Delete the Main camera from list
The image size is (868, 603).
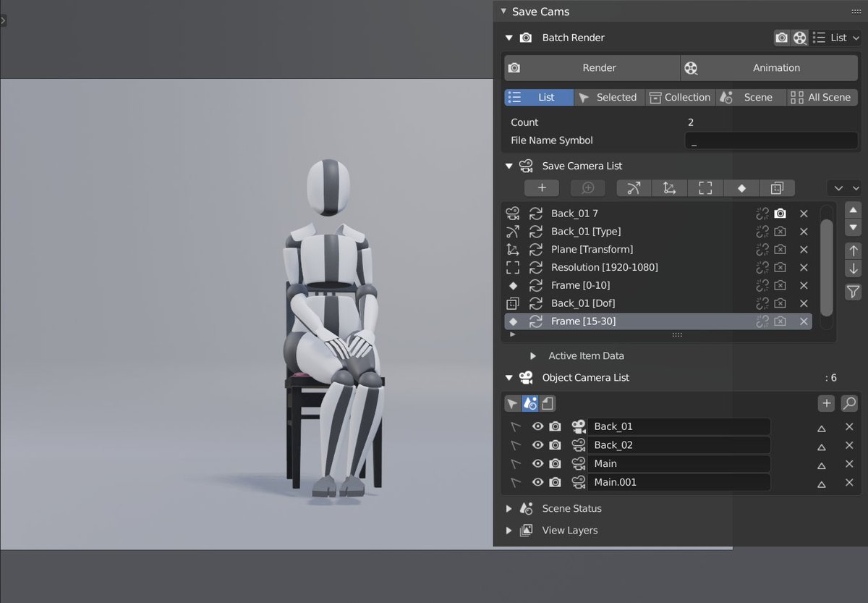[849, 464]
